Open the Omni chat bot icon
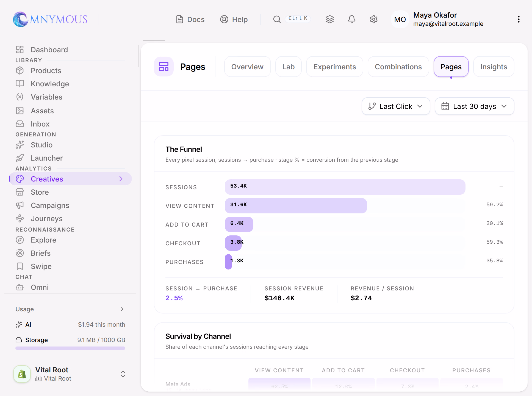 20,287
